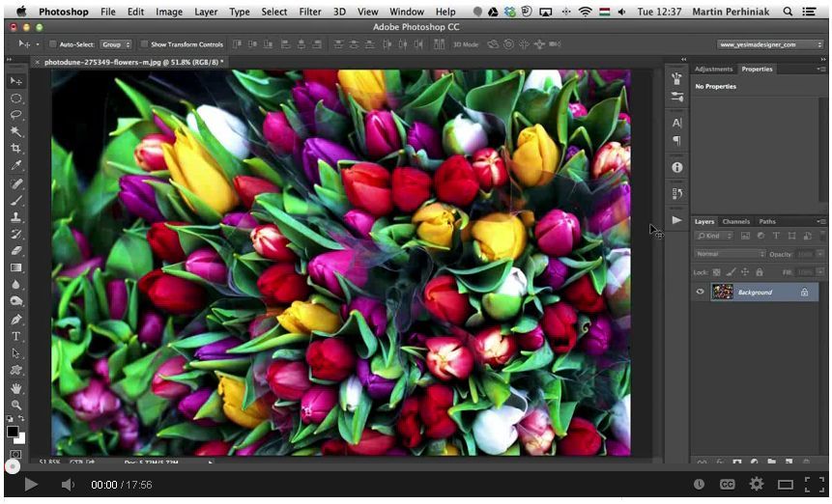Check Show Transform Controls

tap(144, 44)
